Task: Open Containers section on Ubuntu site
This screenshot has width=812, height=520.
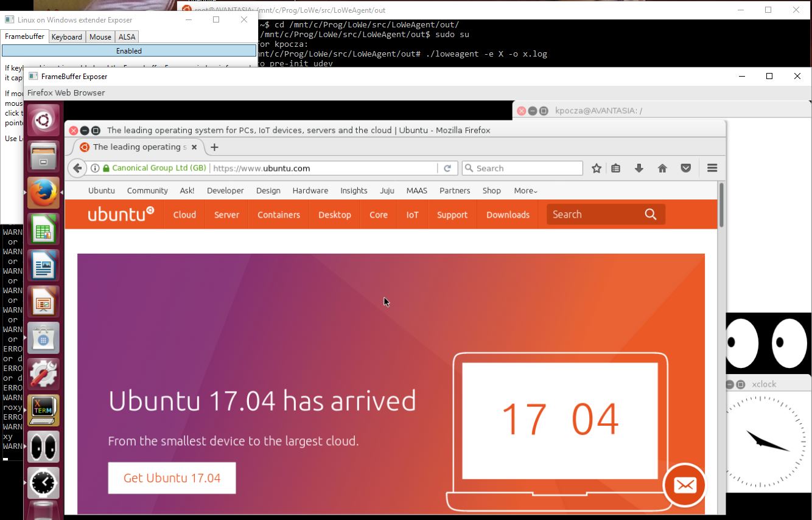Action: (279, 215)
